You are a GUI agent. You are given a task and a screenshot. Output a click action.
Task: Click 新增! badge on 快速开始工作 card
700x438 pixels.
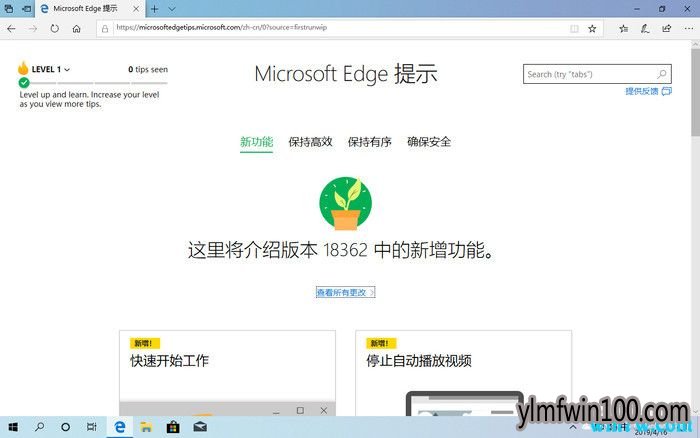pos(145,343)
